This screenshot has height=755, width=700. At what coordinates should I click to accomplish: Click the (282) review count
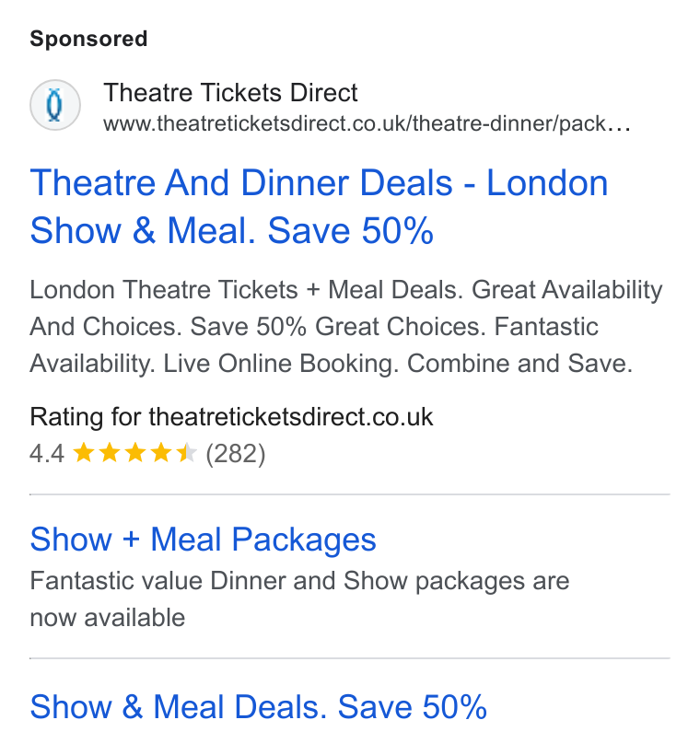[236, 454]
